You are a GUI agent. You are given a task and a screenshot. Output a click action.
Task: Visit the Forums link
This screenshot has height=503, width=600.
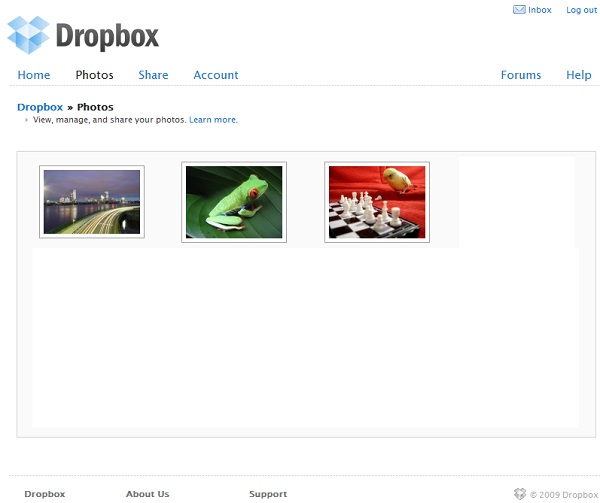click(521, 75)
